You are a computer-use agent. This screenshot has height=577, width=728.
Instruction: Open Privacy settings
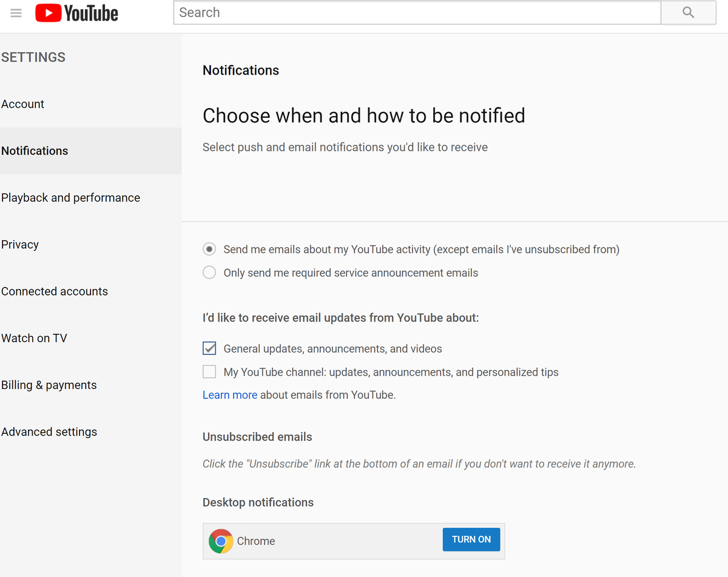coord(20,244)
